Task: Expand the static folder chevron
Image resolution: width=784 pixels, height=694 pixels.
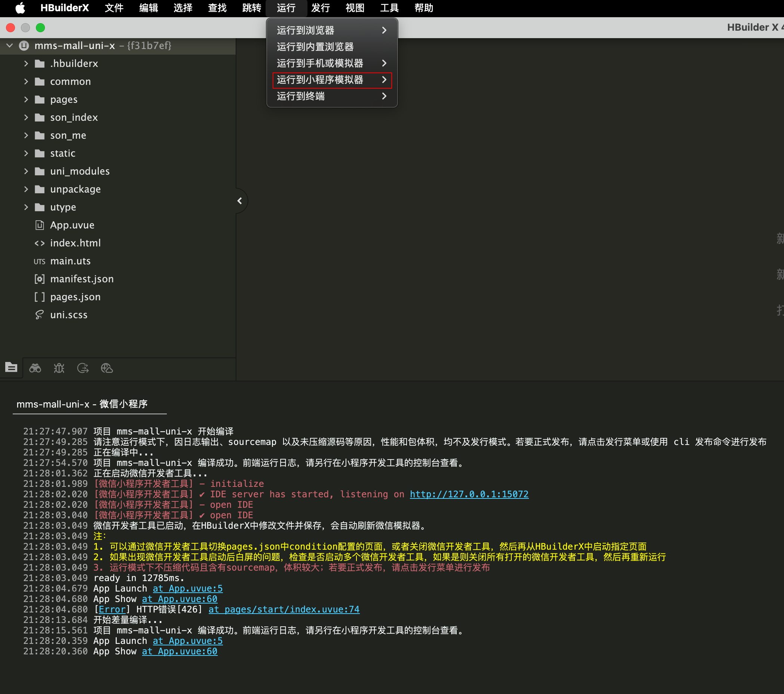Action: 26,153
